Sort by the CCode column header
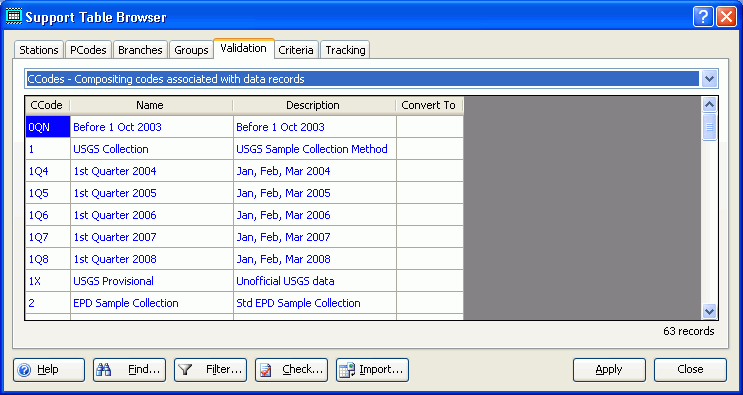743x395 pixels. point(47,105)
